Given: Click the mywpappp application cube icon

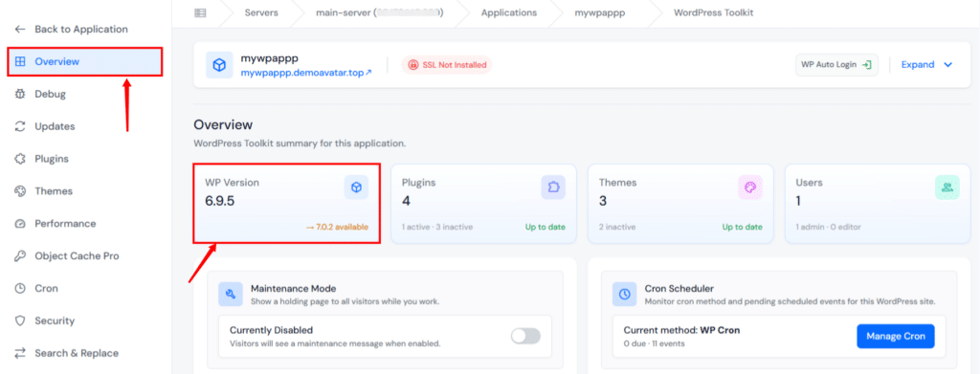Looking at the screenshot, I should pos(219,65).
